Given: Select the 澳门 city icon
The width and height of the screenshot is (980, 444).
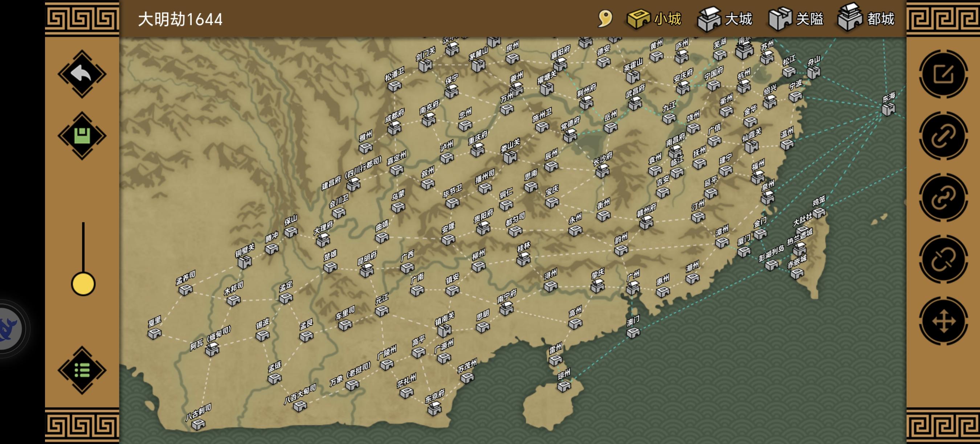Looking at the screenshot, I should point(633,333).
